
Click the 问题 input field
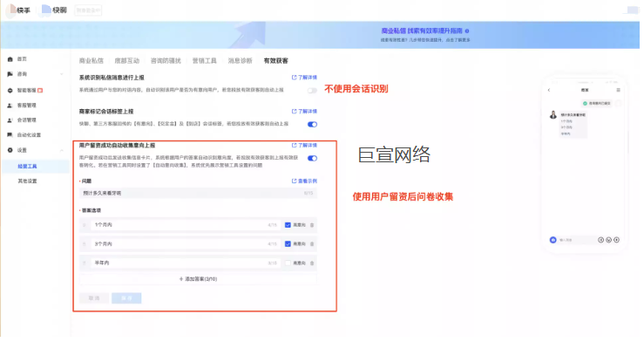(198, 193)
